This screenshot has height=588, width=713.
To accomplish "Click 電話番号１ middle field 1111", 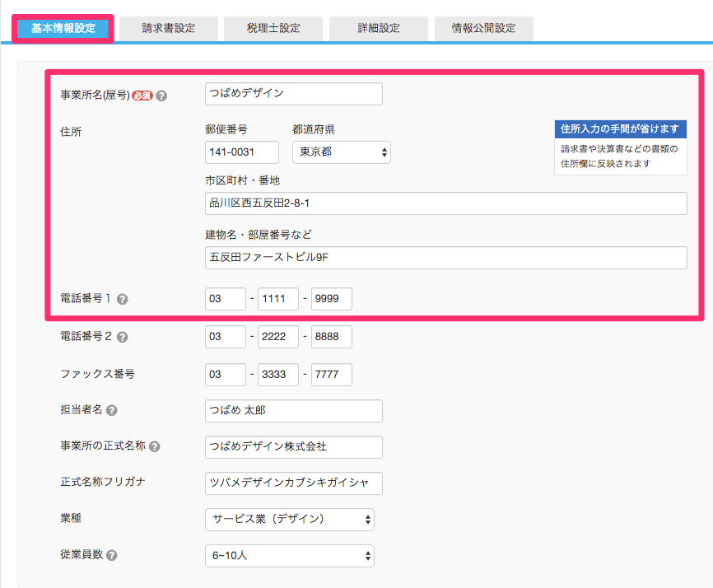I will coord(277,299).
